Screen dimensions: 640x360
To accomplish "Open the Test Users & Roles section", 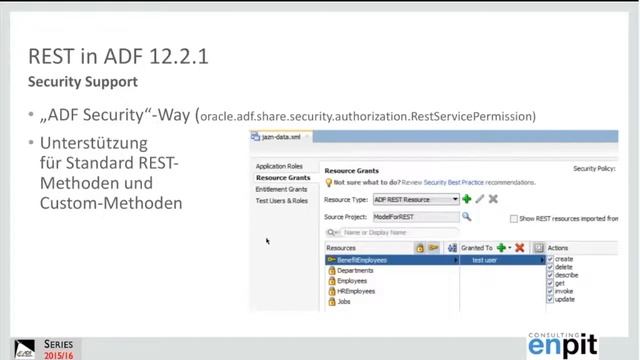I will 282,201.
